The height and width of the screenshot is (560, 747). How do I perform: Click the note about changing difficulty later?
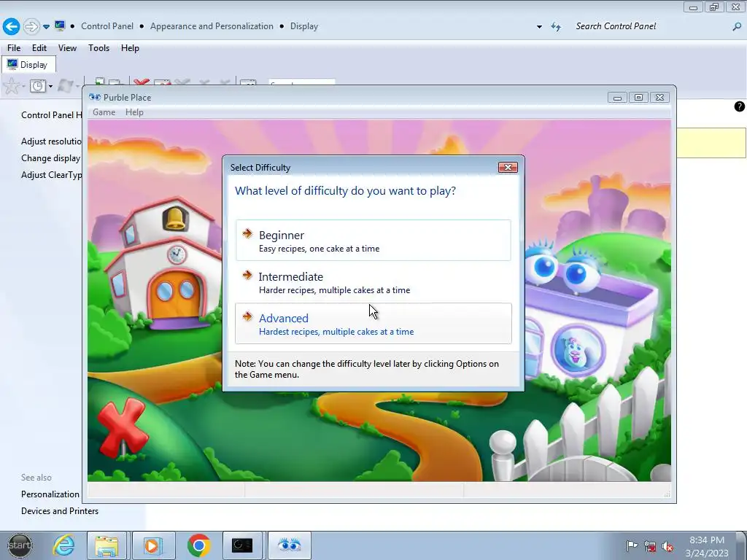tap(367, 369)
